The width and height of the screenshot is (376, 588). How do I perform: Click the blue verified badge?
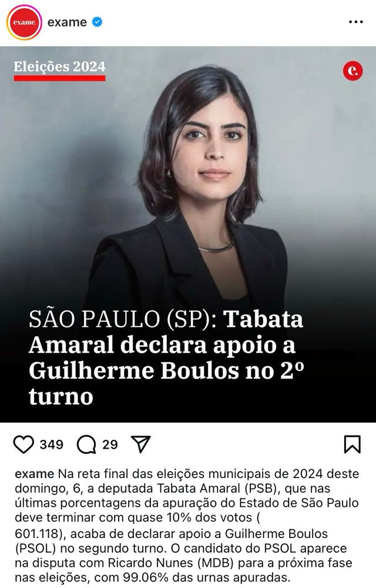[x=97, y=22]
